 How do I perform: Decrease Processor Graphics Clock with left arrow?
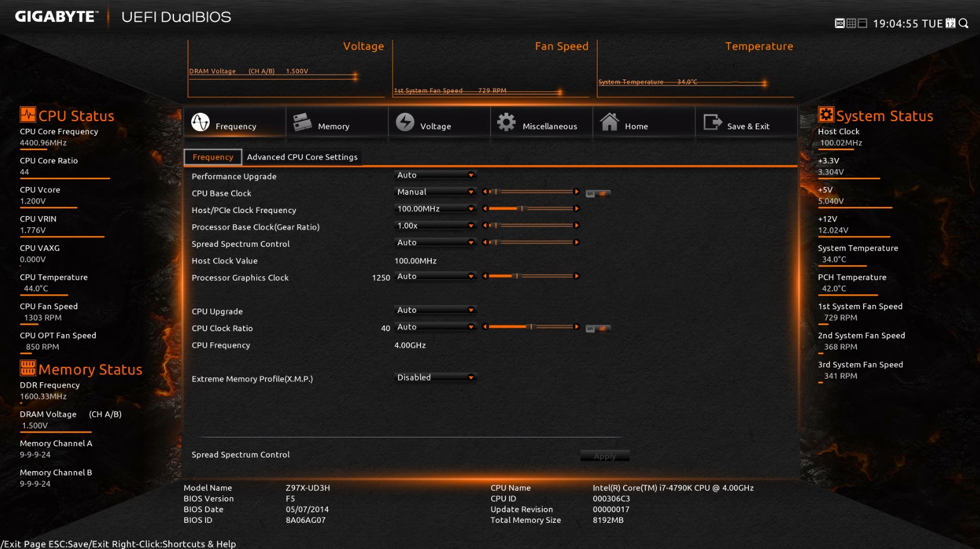pyautogui.click(x=485, y=276)
